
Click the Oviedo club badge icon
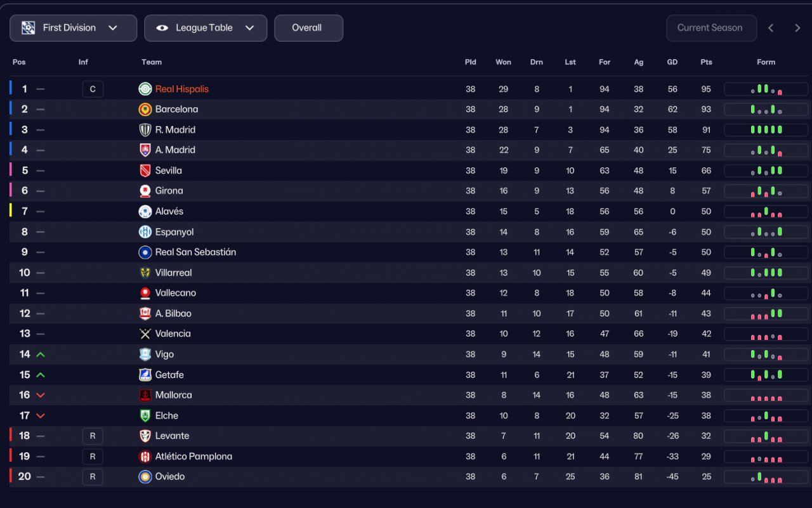pos(145,476)
